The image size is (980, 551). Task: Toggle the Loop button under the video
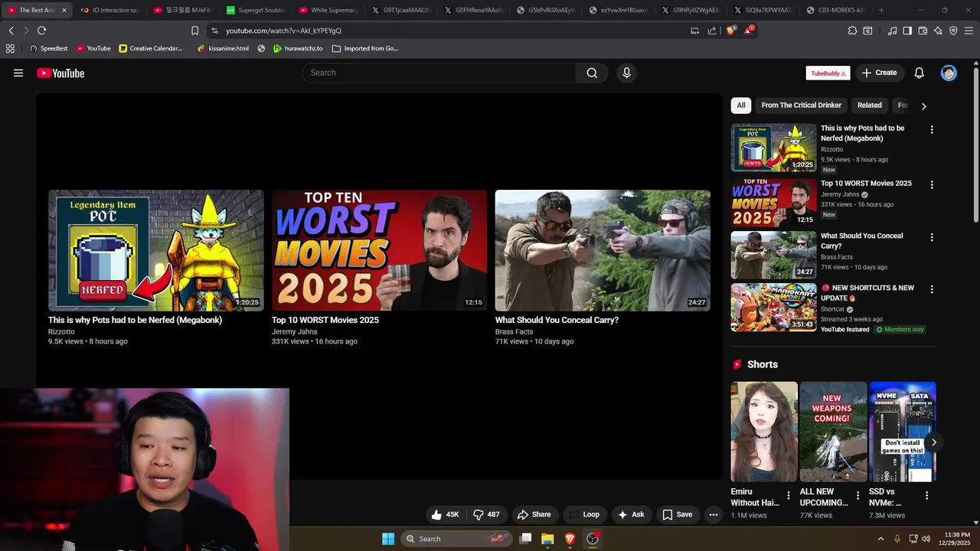tap(584, 514)
